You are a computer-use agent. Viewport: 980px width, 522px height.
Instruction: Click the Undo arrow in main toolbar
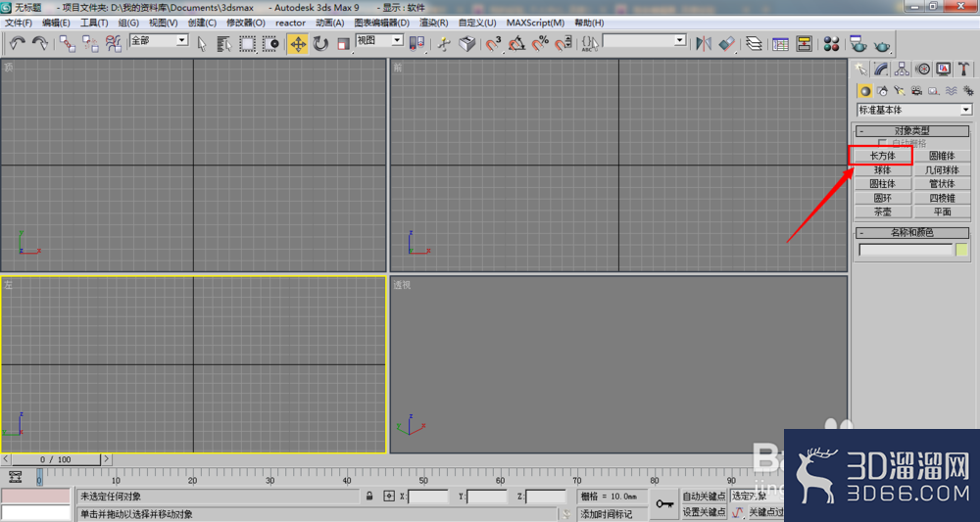point(17,44)
